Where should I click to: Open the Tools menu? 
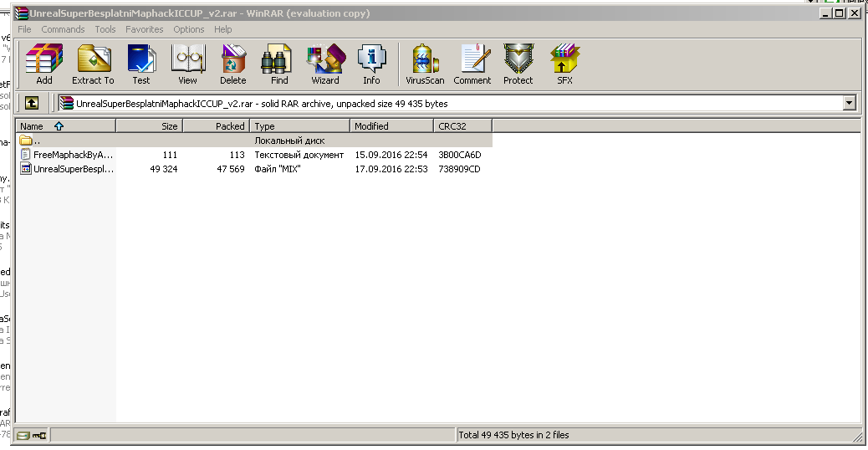(105, 29)
